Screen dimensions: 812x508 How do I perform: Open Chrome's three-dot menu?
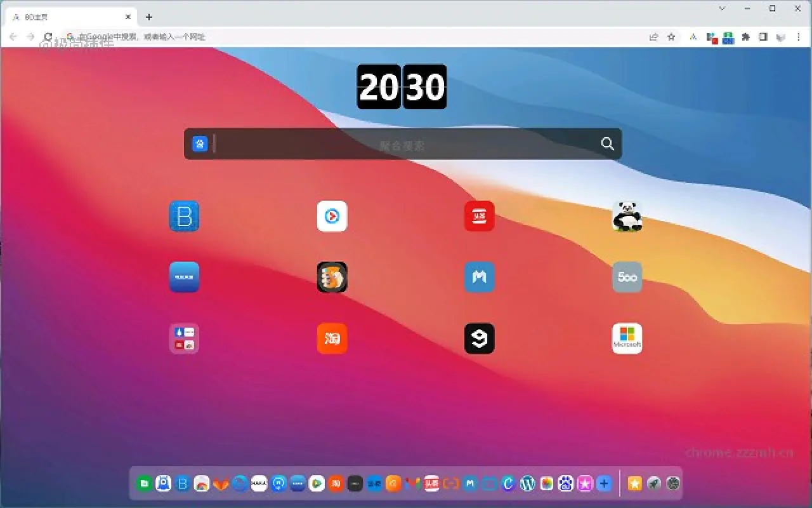point(799,37)
